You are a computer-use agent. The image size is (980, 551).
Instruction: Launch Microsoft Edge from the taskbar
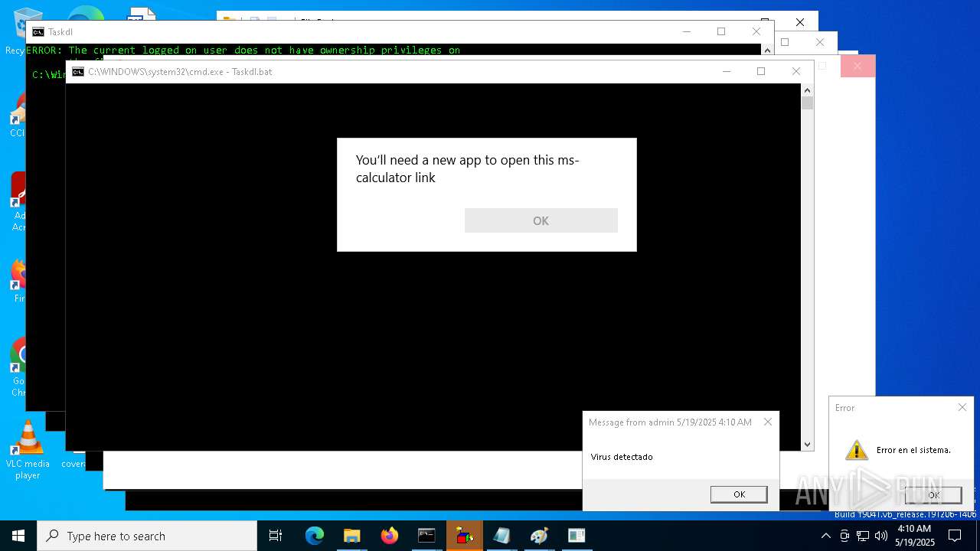tap(315, 536)
